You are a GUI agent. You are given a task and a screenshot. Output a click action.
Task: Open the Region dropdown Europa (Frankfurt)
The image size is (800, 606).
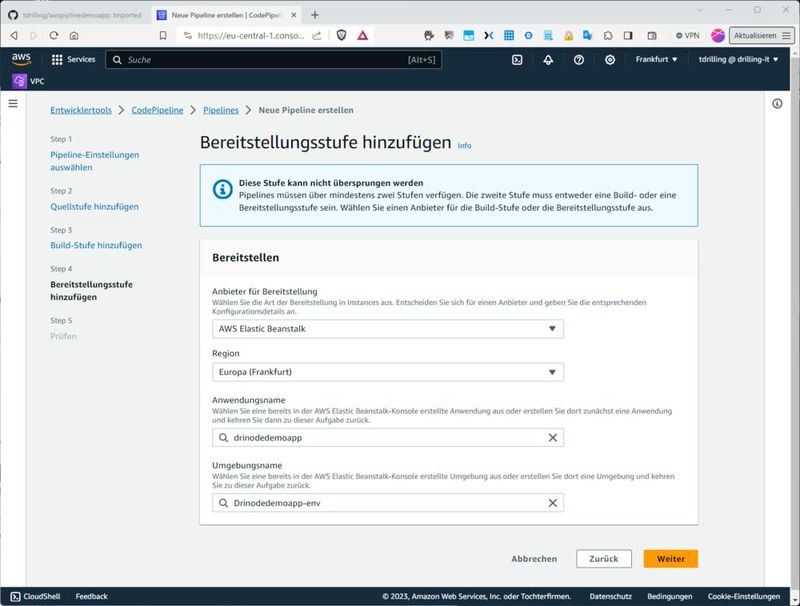coord(388,372)
